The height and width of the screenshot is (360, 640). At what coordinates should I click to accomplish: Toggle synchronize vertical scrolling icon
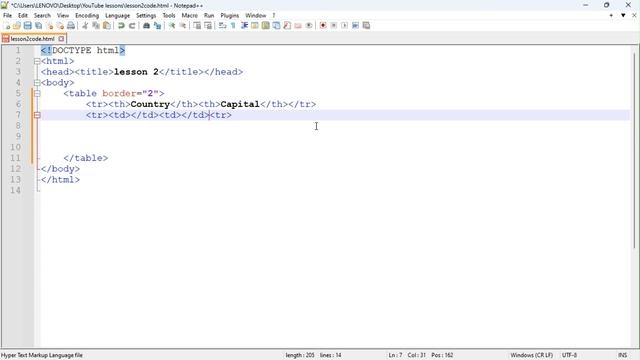pyautogui.click(x=197, y=26)
